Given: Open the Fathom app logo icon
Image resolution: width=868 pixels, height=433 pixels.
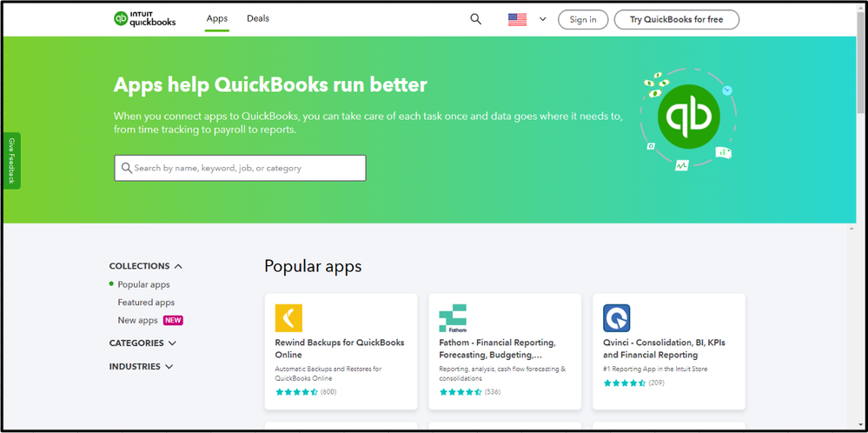Looking at the screenshot, I should point(453,318).
